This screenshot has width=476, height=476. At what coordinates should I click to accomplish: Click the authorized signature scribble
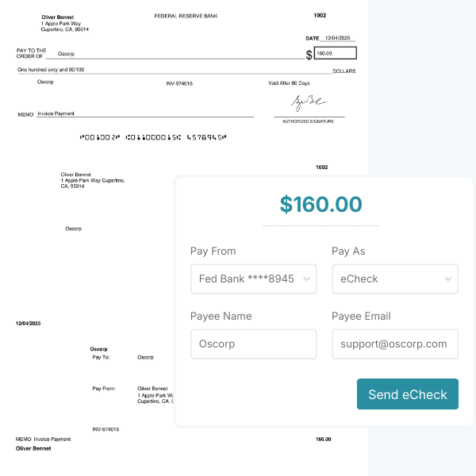308,104
